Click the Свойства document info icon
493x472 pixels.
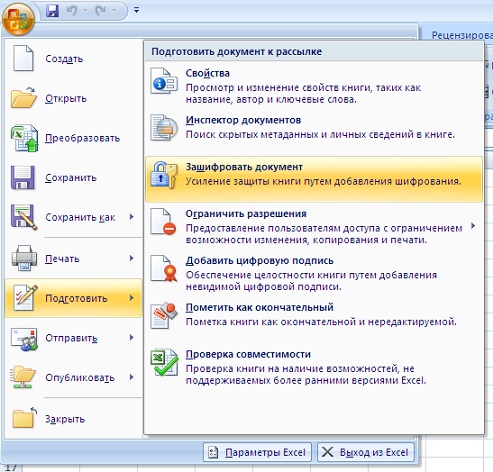pos(164,81)
